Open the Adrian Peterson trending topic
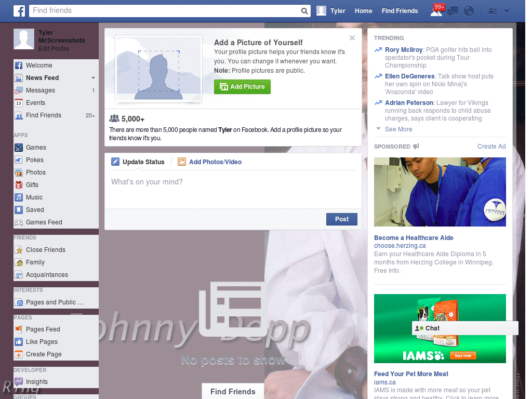This screenshot has height=399, width=532. (409, 103)
